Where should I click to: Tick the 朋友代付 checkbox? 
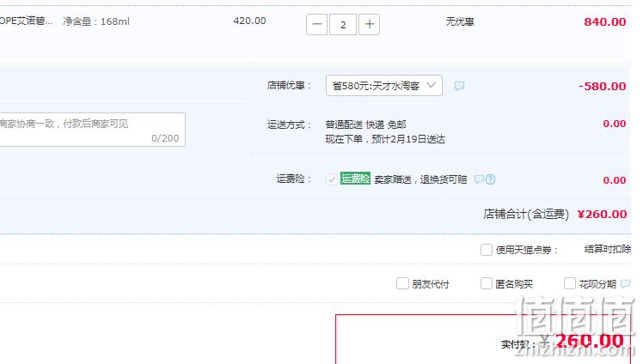click(402, 283)
